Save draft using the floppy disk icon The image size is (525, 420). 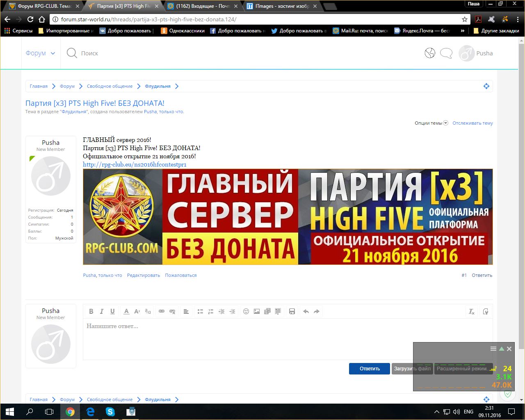click(x=292, y=311)
